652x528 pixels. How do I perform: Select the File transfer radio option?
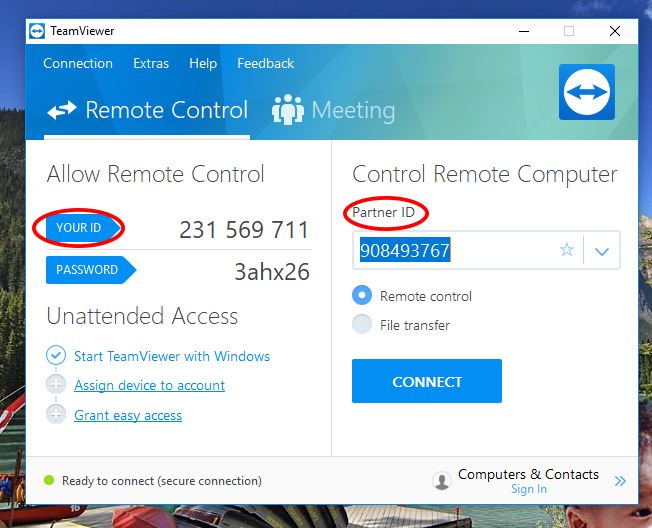pyautogui.click(x=362, y=324)
